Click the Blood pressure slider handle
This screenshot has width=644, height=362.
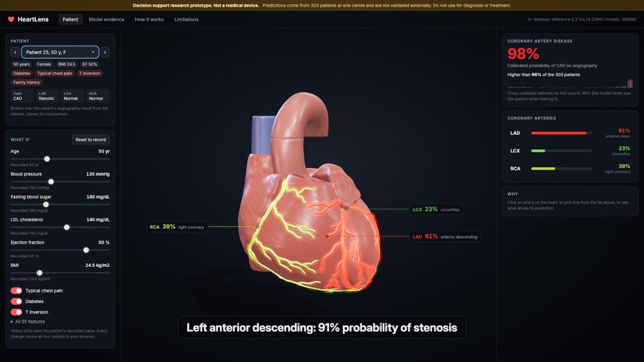51,181
